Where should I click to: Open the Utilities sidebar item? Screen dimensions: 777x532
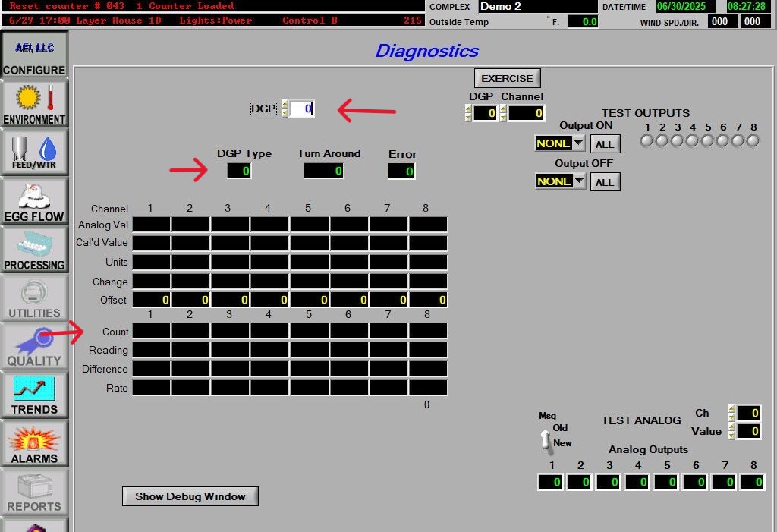click(34, 297)
